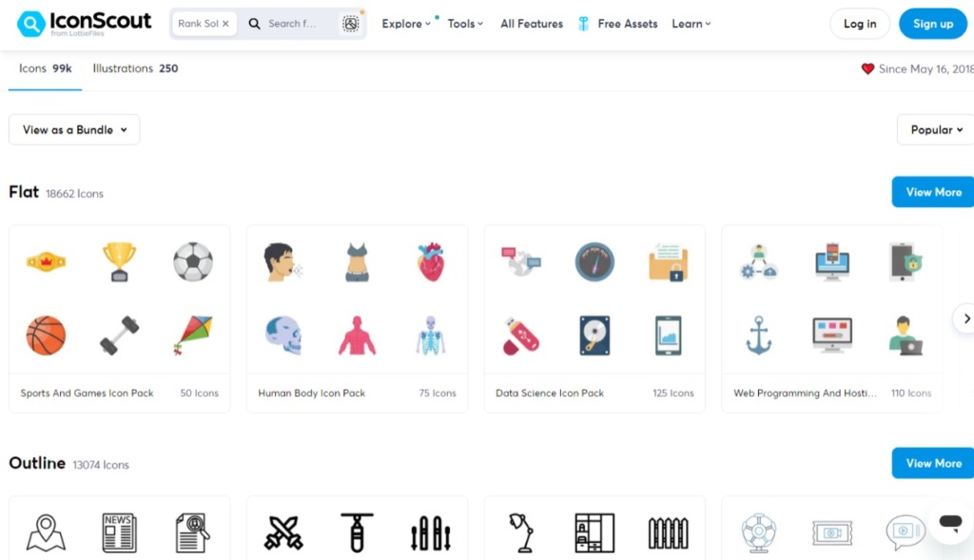Expand the View as a Bundle dropdown
Screen dimensions: 974x560
(x=74, y=130)
